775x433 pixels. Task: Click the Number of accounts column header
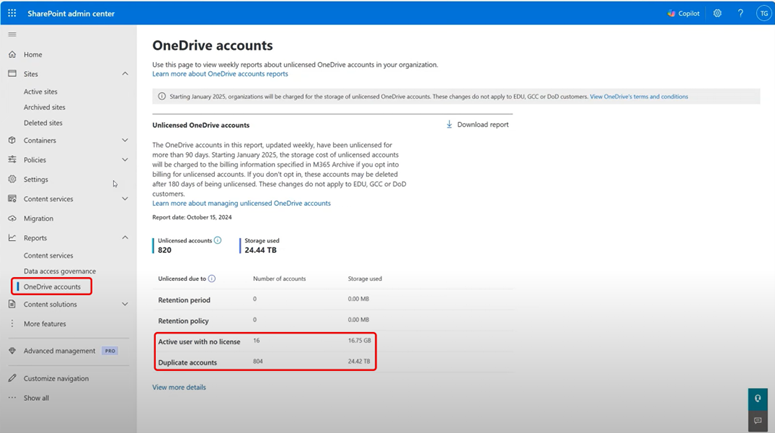coord(279,279)
